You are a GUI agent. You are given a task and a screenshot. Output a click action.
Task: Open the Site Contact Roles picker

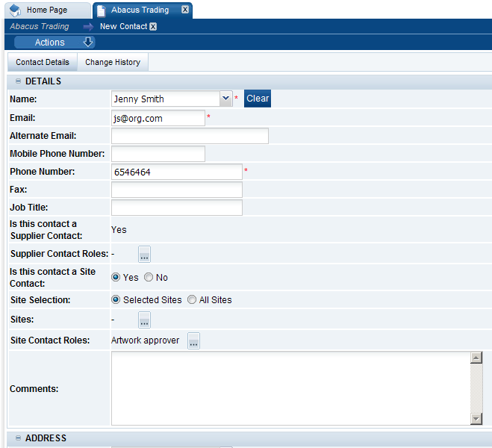click(193, 340)
